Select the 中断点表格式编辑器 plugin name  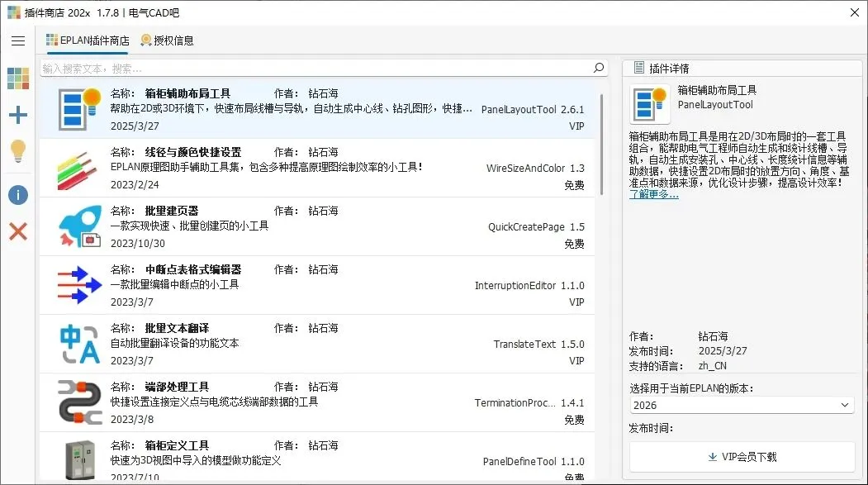(193, 269)
